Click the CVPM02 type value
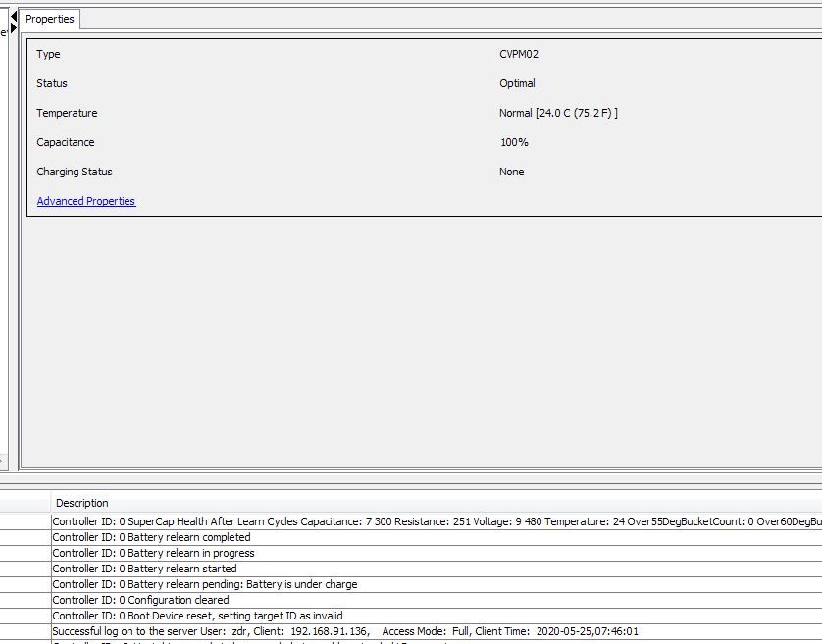The height and width of the screenshot is (644, 822). coord(519,55)
